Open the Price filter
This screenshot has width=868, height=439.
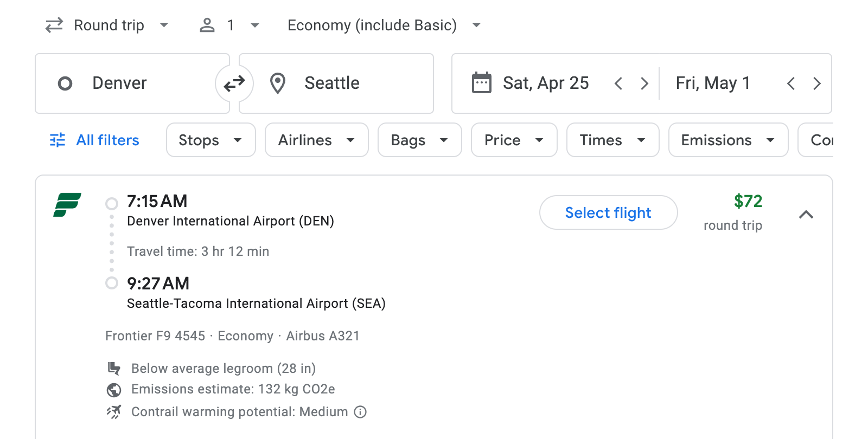[x=513, y=140]
